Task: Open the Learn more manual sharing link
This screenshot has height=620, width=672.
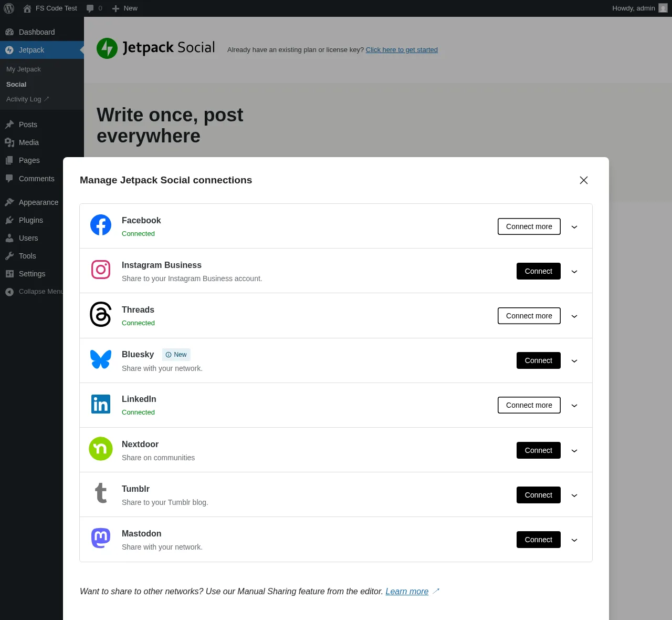Action: tap(407, 592)
